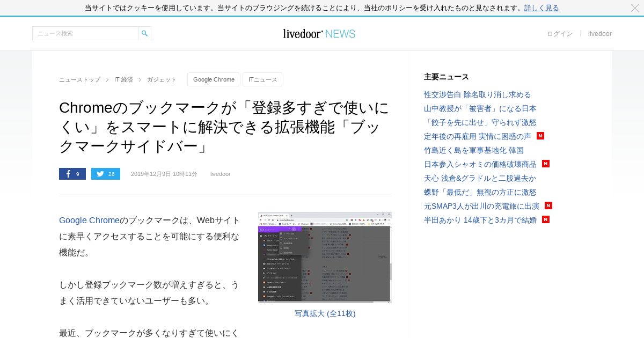Click the date 2019年12月9日 10時11分
The width and height of the screenshot is (644, 338).
[164, 174]
